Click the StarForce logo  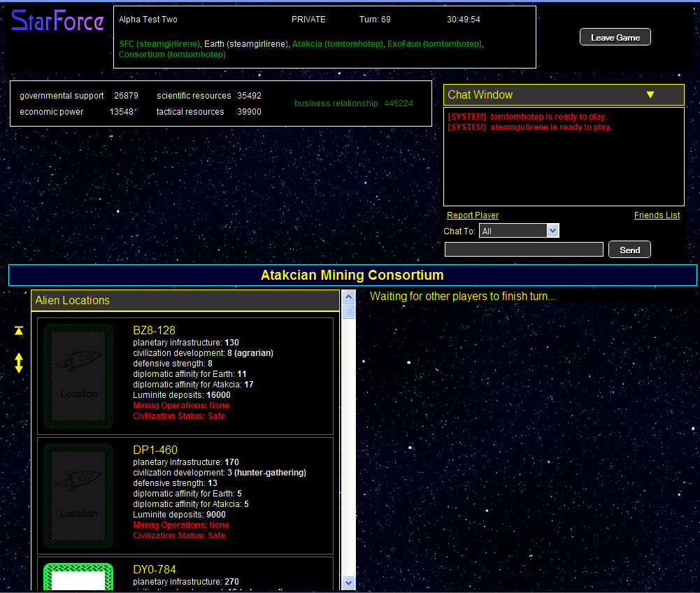coord(56,21)
